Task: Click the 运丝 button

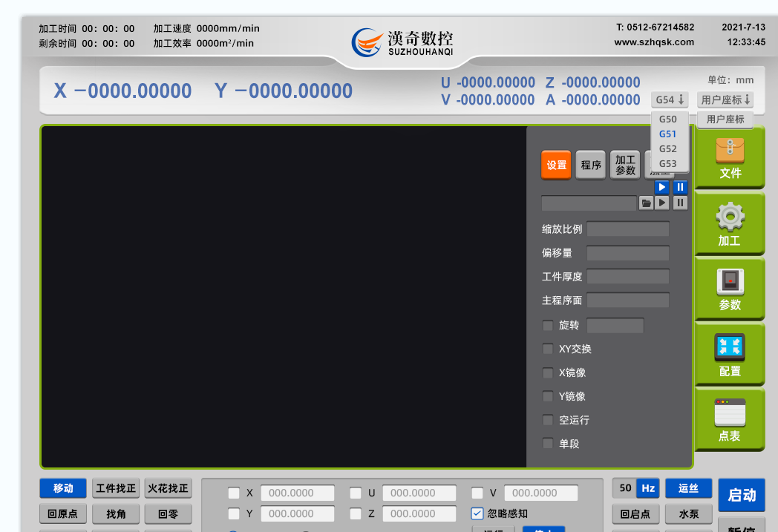Action: pyautogui.click(x=688, y=488)
